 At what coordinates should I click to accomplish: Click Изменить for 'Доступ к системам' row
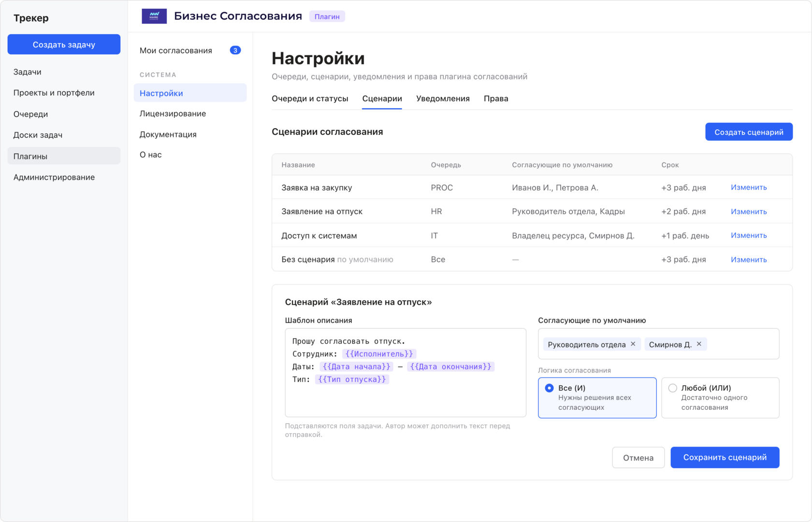click(x=749, y=235)
